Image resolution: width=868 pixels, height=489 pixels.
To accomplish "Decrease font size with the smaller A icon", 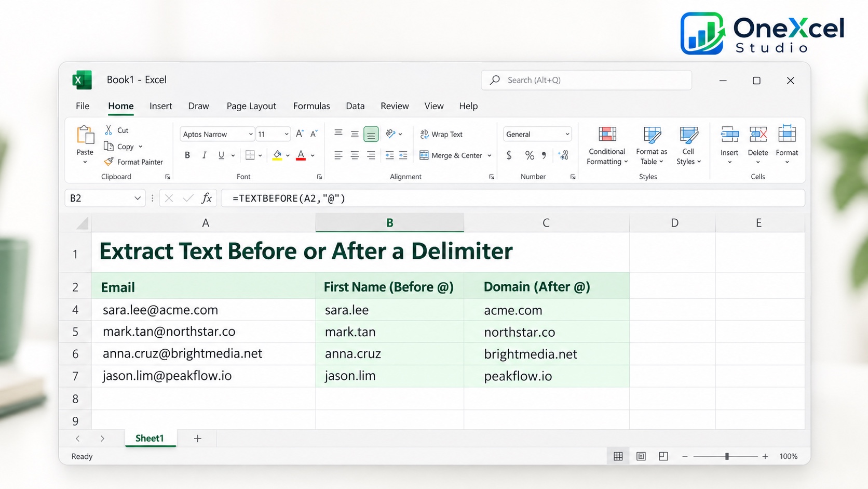I will click(x=314, y=134).
